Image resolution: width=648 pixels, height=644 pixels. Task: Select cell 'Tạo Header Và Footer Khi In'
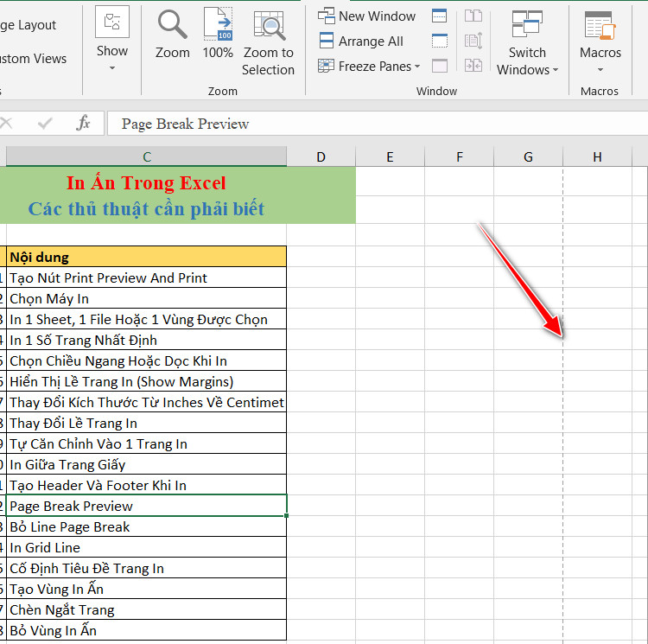146,485
